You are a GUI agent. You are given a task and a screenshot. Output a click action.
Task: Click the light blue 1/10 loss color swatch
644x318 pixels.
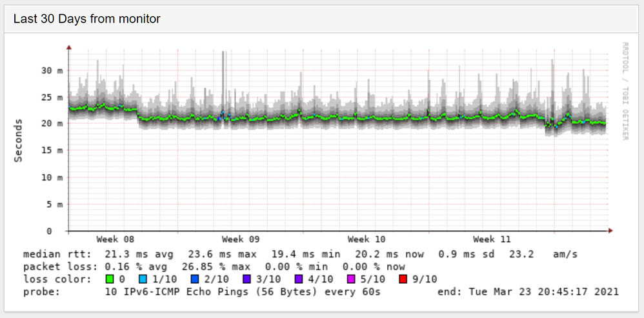click(143, 279)
